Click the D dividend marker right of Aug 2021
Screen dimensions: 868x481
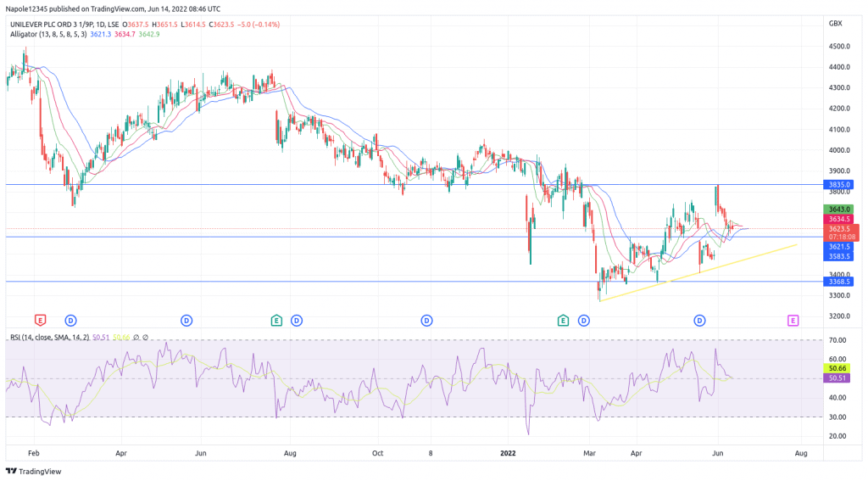coord(297,321)
